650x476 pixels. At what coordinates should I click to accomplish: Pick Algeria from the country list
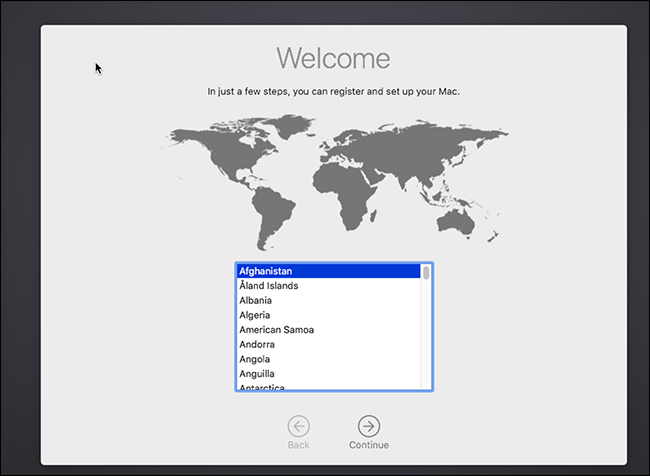pos(329,315)
